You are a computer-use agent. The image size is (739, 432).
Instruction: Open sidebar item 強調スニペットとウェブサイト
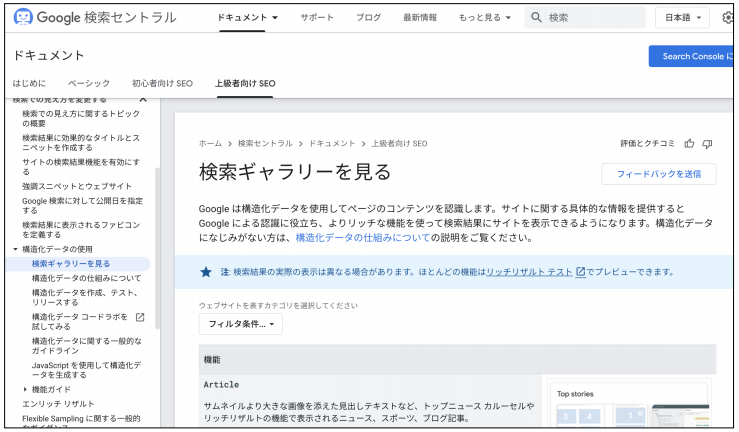[77, 186]
